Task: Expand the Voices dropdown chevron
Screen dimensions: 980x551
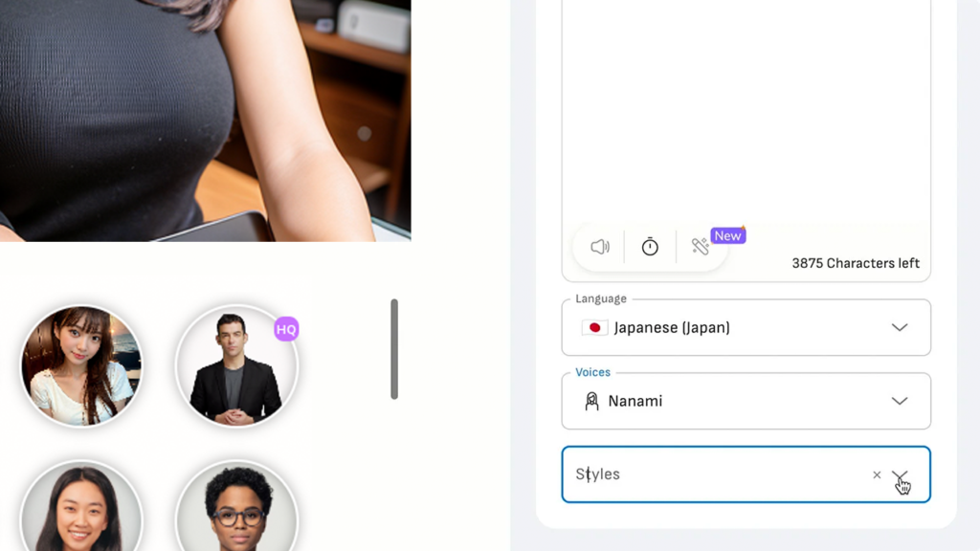Action: [899, 401]
